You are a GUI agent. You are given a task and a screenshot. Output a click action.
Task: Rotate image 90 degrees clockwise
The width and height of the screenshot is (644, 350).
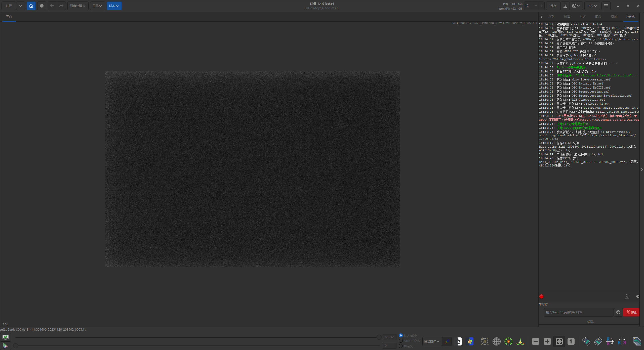click(598, 341)
